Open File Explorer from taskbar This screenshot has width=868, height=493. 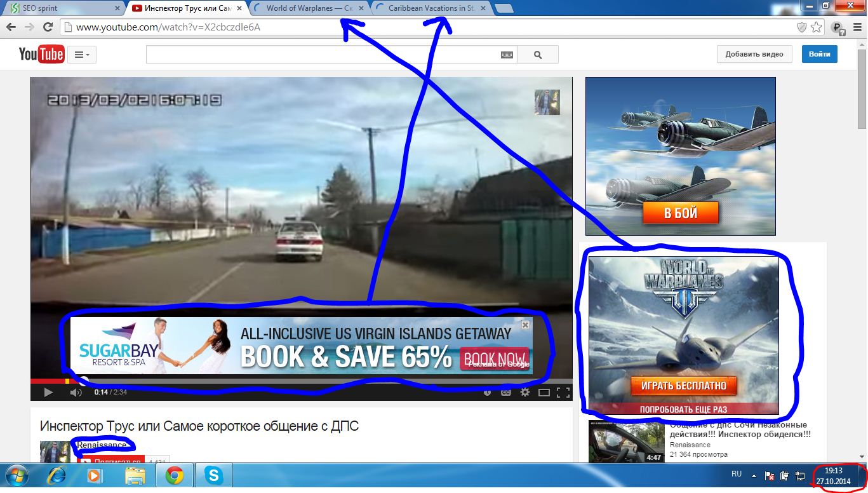(135, 475)
